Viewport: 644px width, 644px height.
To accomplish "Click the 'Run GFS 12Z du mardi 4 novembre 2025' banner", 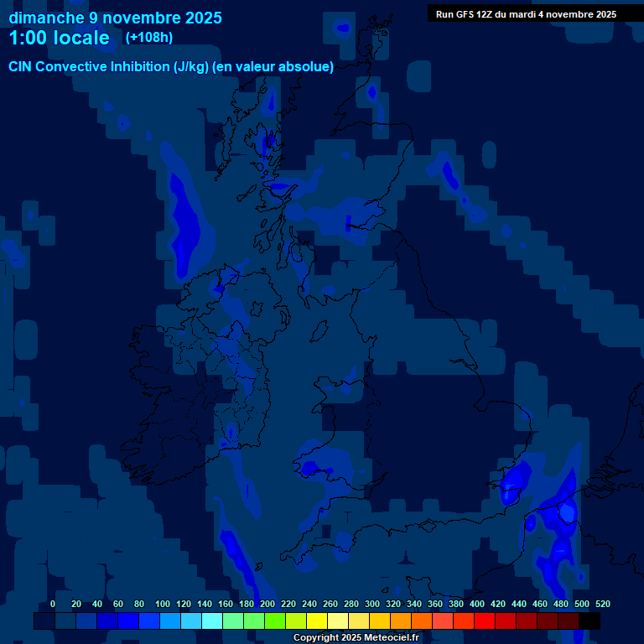I will 526,14.
